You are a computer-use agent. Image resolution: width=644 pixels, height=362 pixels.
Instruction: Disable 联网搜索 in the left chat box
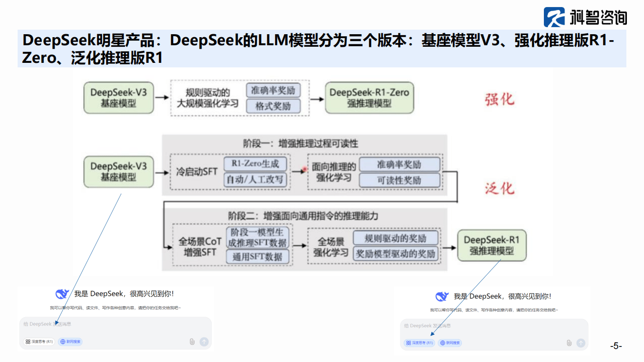click(70, 342)
